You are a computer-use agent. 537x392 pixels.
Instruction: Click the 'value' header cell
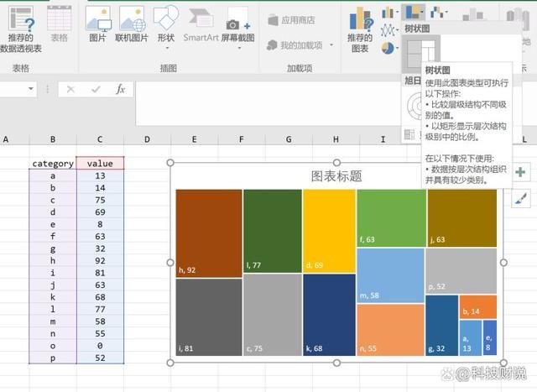pyautogui.click(x=100, y=164)
